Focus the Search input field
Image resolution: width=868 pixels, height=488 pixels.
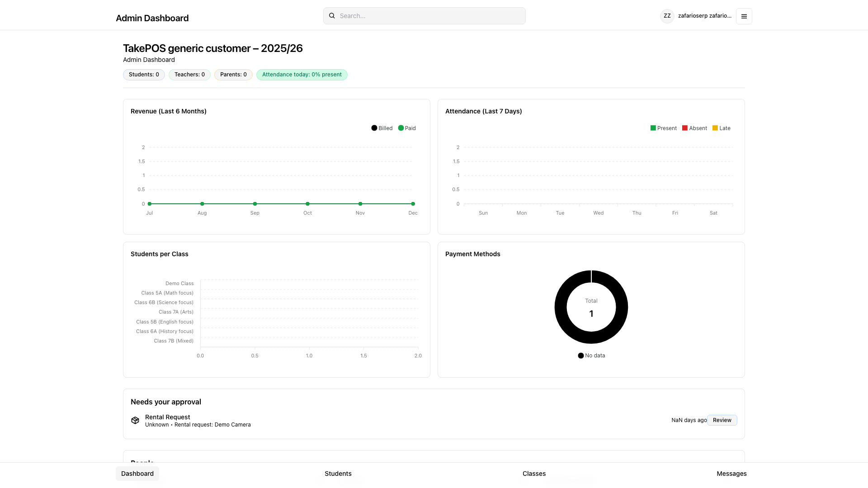(x=424, y=16)
